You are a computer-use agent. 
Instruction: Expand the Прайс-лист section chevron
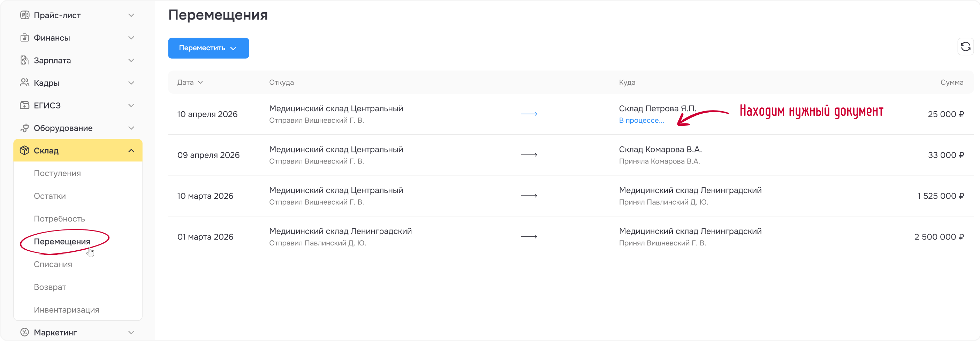131,15
